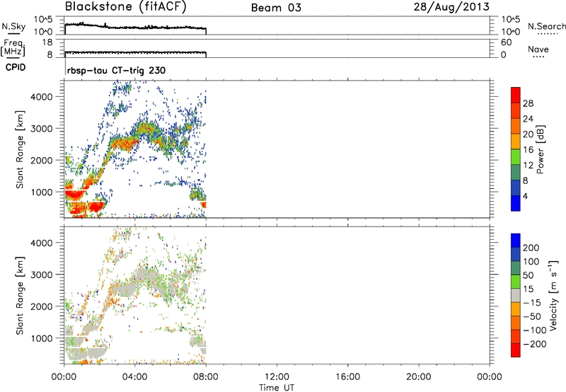
Task: Click the "Slant Range [km]" label of power panel
Action: pos(20,149)
